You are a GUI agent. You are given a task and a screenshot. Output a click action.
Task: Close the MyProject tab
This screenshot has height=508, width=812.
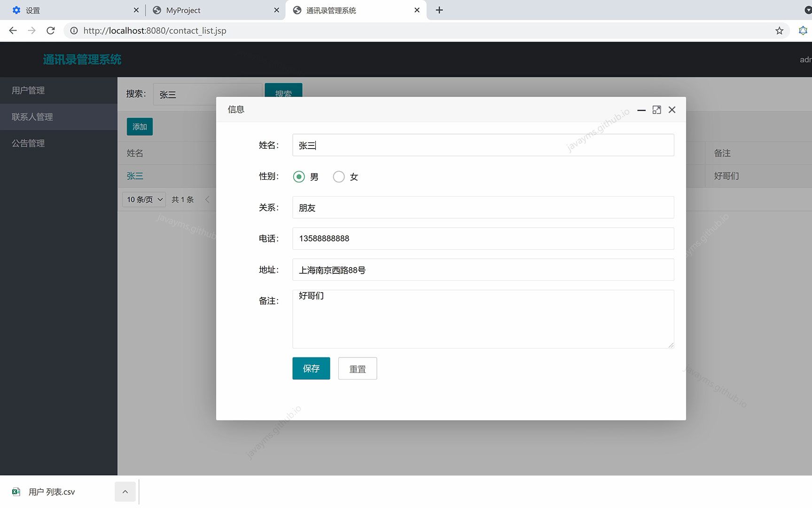[x=276, y=10]
